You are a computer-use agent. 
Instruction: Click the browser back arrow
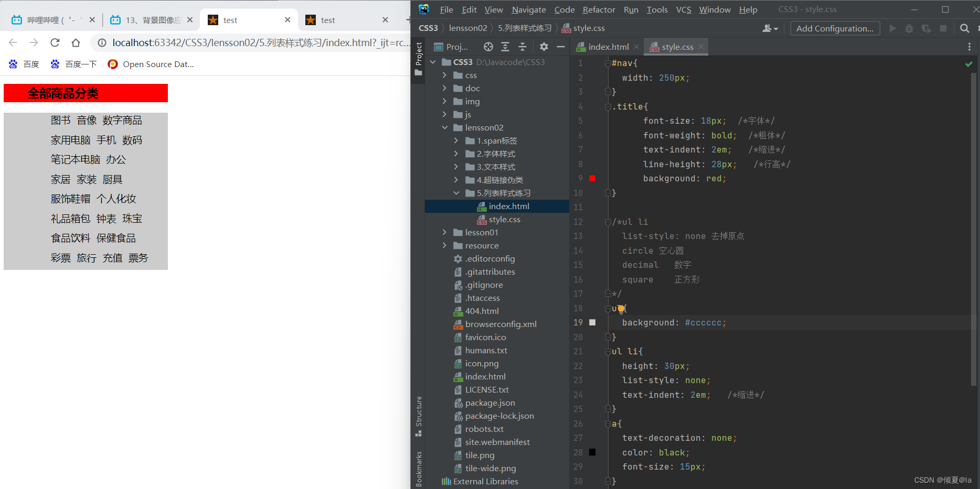coord(13,42)
